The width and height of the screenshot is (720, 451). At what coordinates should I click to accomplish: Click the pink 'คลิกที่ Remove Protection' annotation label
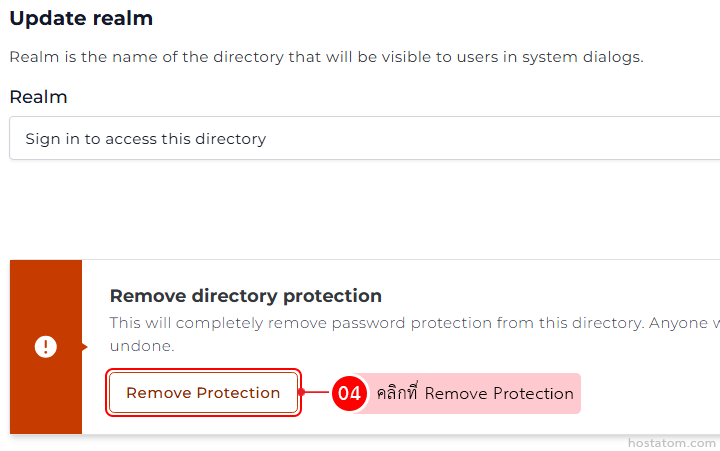(x=475, y=394)
